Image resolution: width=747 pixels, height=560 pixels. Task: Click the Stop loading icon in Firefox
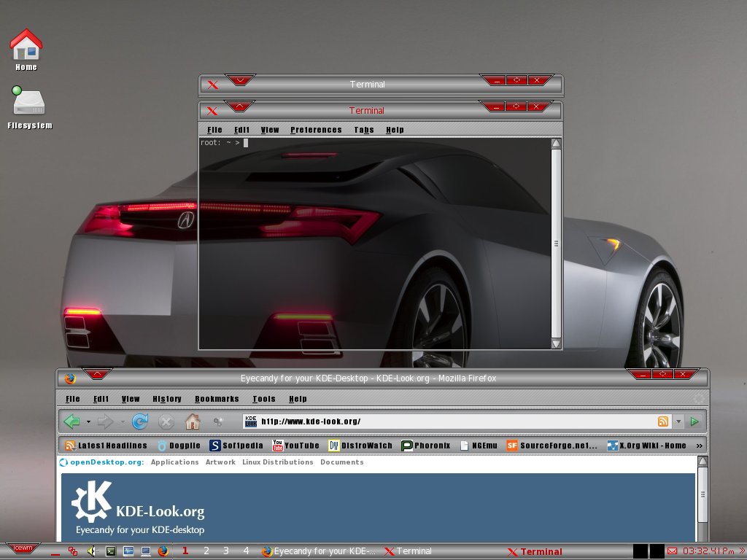[x=166, y=421]
